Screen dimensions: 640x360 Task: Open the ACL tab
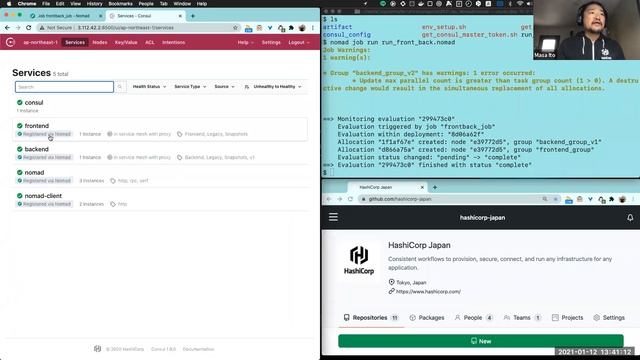coord(150,42)
